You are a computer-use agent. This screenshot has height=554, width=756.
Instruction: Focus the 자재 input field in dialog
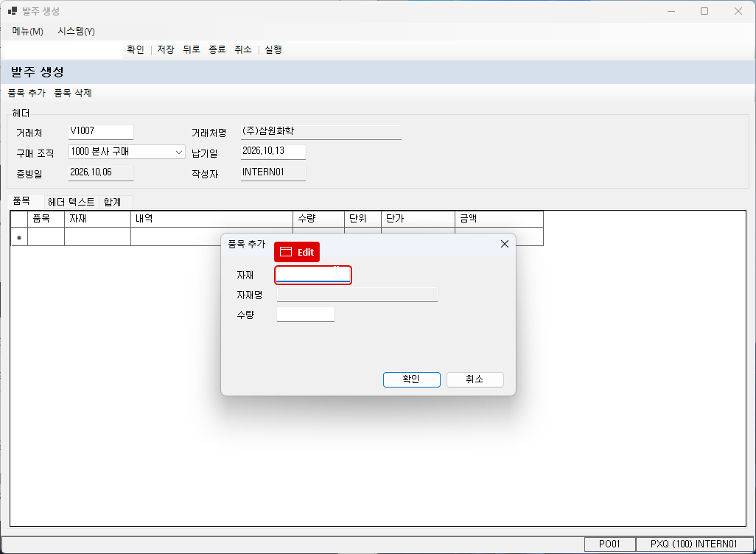pos(313,275)
